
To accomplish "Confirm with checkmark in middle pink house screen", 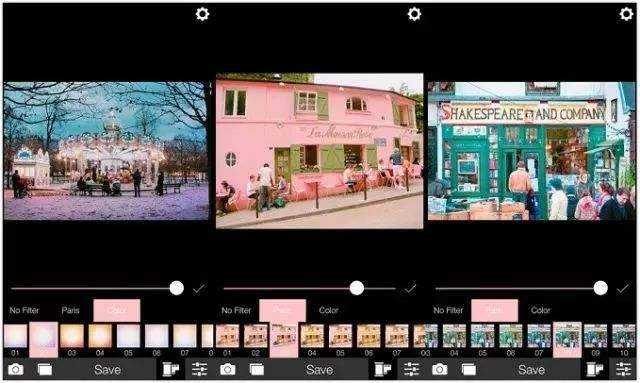I will click(x=410, y=289).
